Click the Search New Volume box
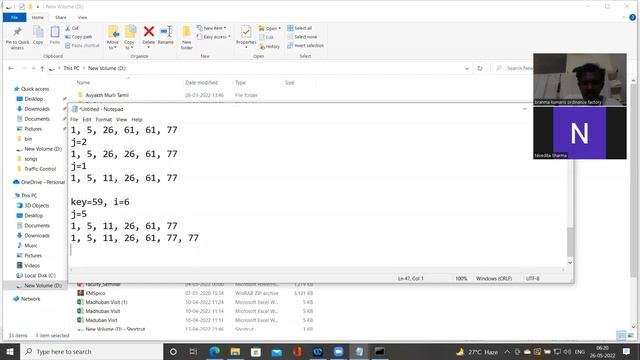The height and width of the screenshot is (360, 640). (514, 69)
